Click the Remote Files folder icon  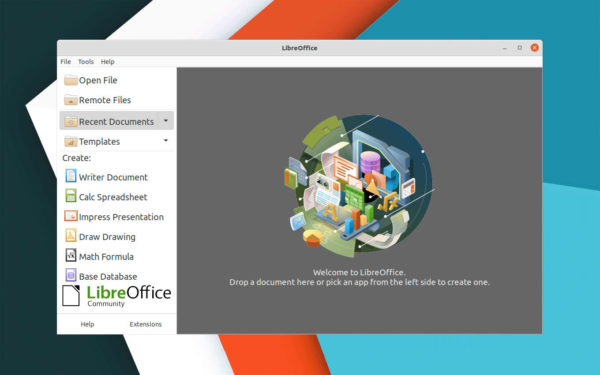click(x=71, y=100)
